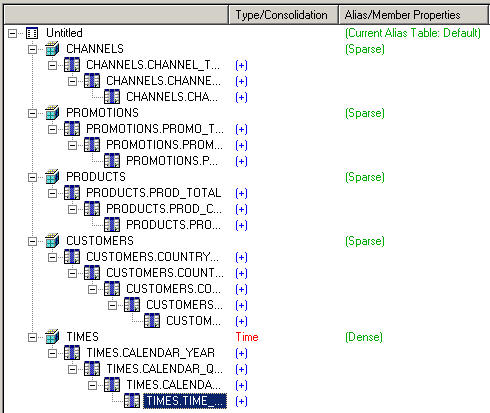
Task: Collapse the PRODUCTS.PROD_TOTAL node
Action: [x=52, y=193]
